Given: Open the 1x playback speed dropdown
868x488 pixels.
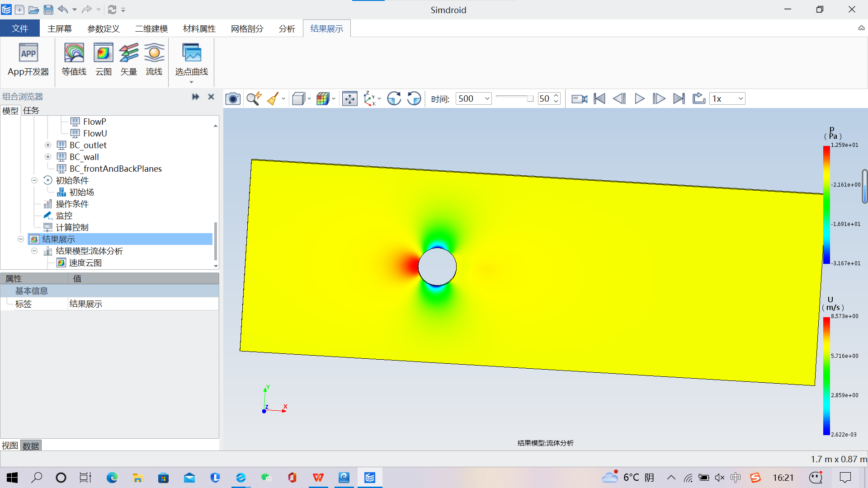Looking at the screenshot, I should (741, 99).
